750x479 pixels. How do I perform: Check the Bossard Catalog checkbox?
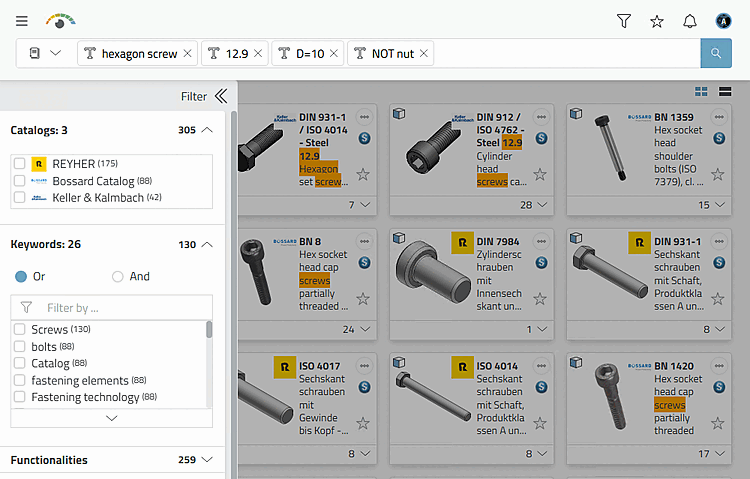[x=20, y=181]
